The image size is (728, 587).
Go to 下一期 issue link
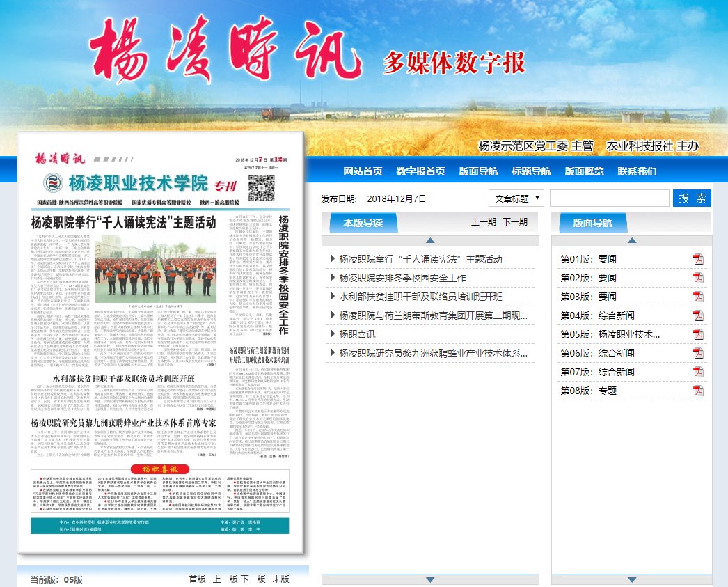pos(515,222)
